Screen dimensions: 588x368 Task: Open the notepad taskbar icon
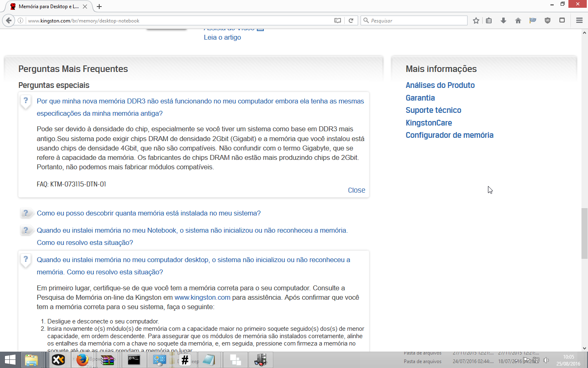coord(209,360)
